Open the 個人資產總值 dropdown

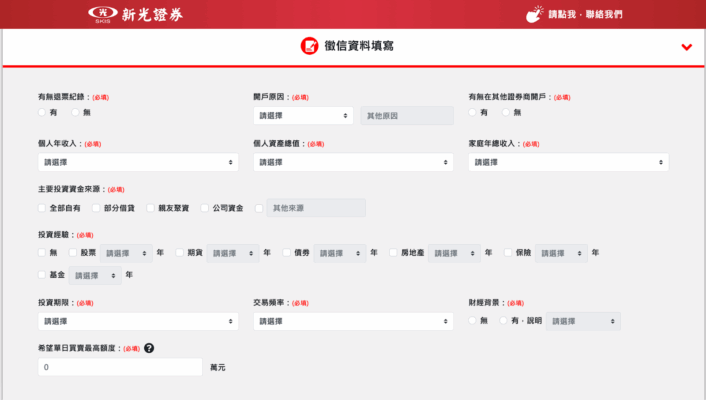pos(353,162)
